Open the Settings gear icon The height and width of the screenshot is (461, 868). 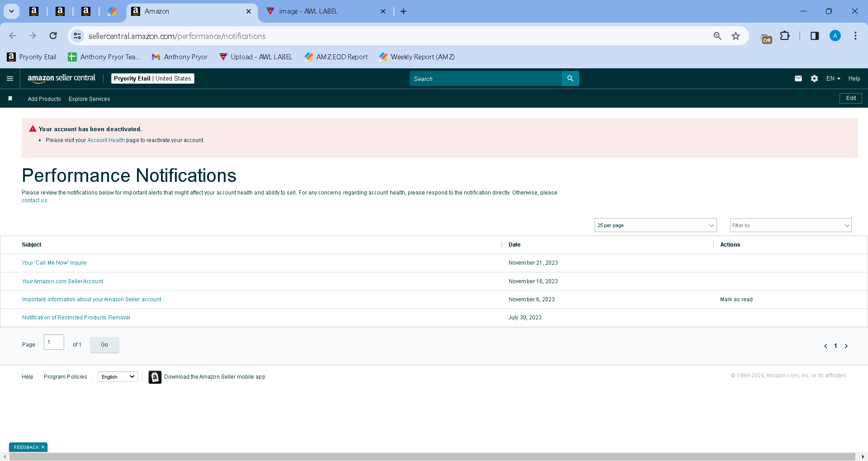(814, 79)
